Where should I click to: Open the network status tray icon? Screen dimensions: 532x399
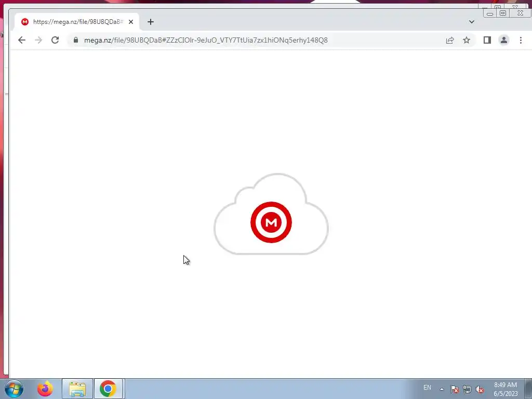[467, 390]
